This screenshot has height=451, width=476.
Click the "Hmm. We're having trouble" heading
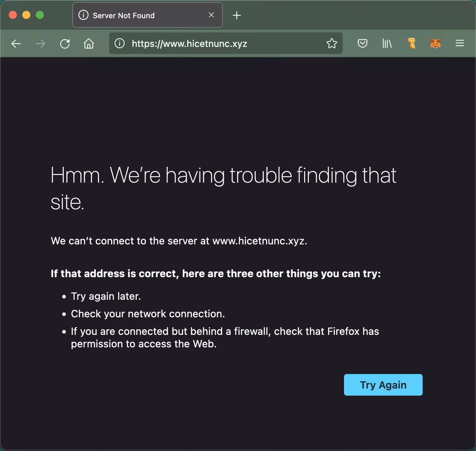tap(223, 188)
